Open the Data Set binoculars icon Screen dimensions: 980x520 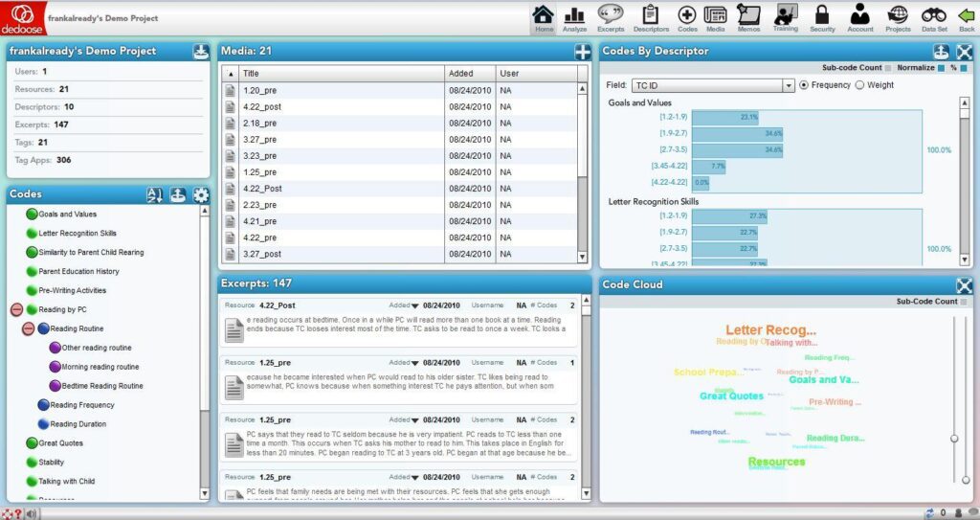click(x=934, y=18)
